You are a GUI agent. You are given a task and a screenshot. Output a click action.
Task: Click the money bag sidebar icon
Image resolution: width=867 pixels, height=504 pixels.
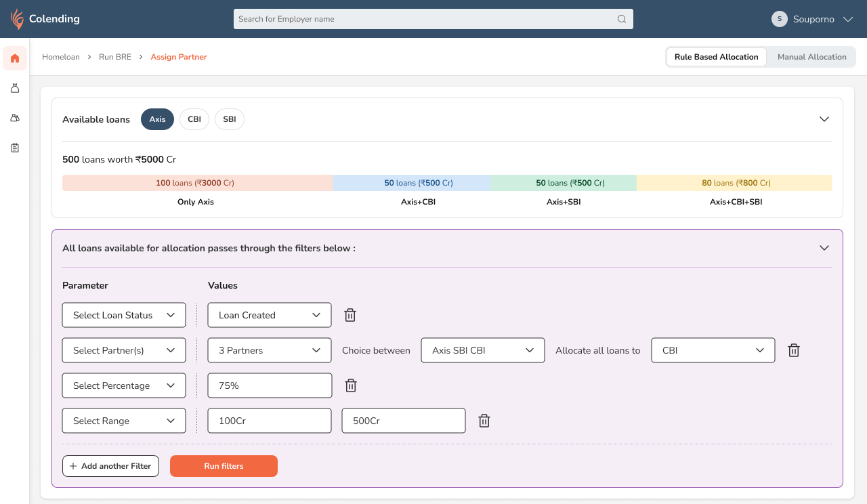15,88
